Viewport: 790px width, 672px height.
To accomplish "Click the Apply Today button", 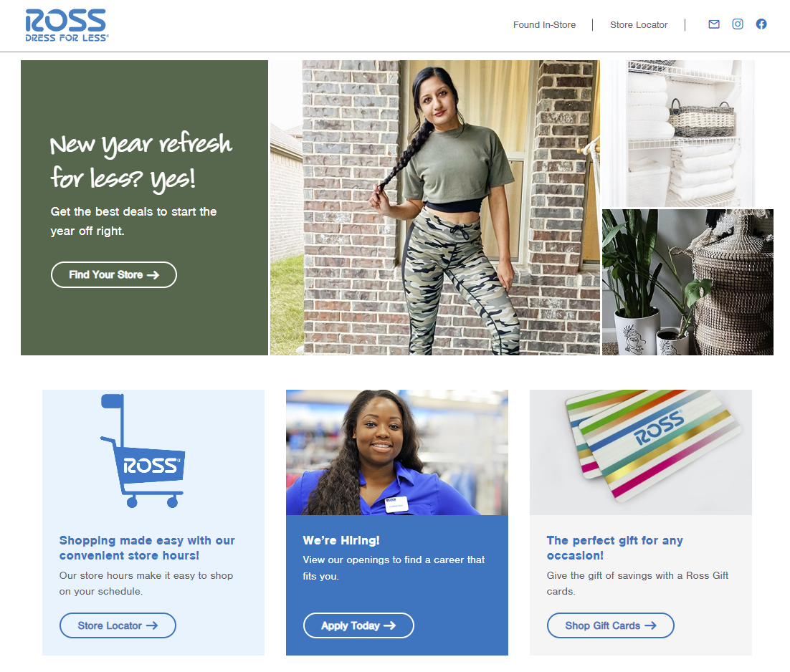I will [x=358, y=625].
